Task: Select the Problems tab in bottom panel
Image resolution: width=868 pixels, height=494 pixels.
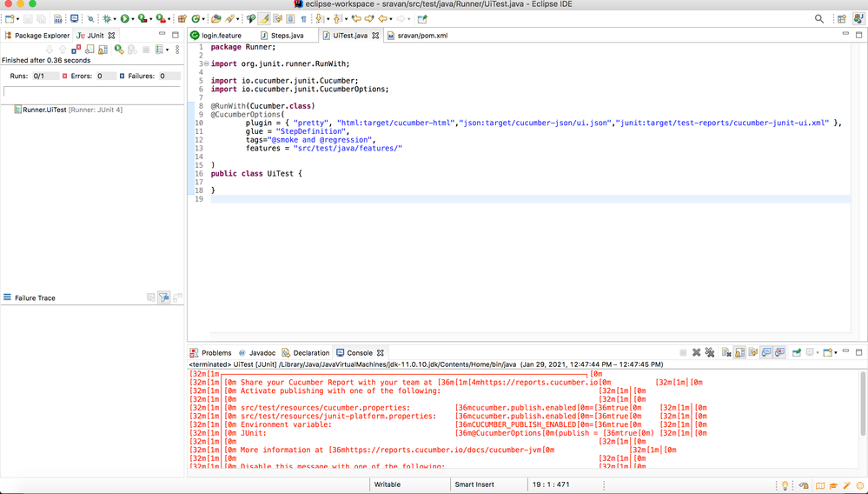Action: [x=216, y=353]
